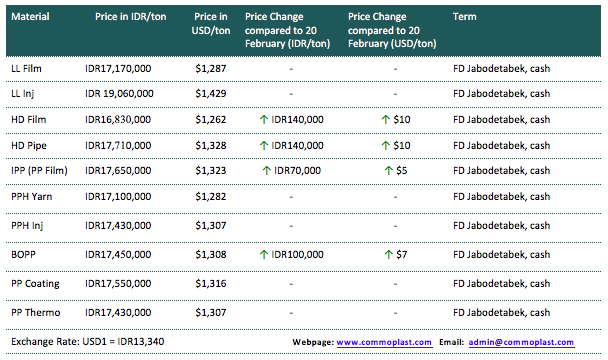Screen dimensions: 608x360
Task: Select the Price in IDR/ton header
Action: pyautogui.click(x=131, y=17)
